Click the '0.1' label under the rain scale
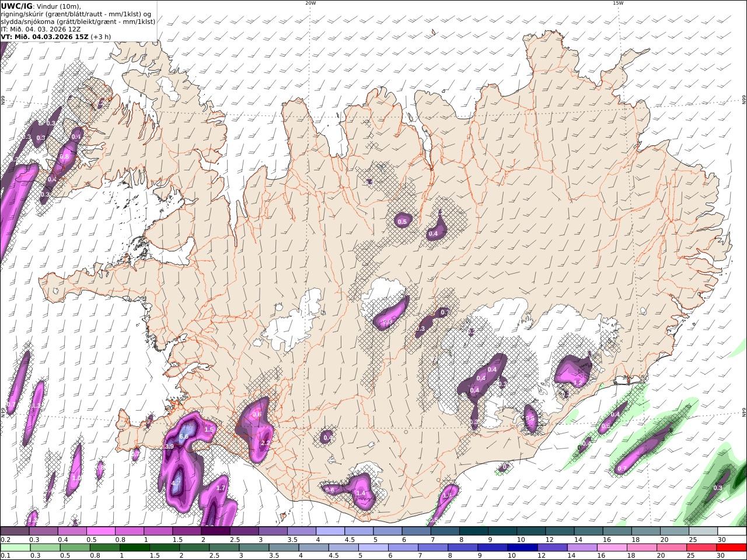Screen dimensions: 747x560 [5, 556]
